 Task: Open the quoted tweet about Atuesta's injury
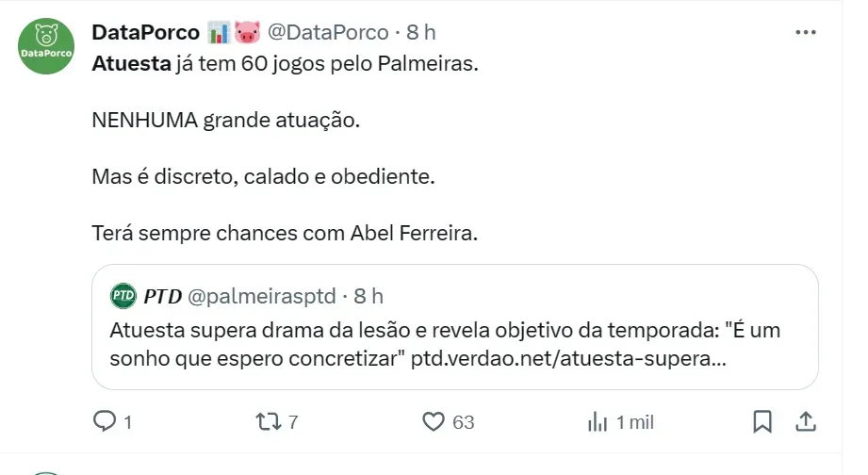[x=454, y=346]
